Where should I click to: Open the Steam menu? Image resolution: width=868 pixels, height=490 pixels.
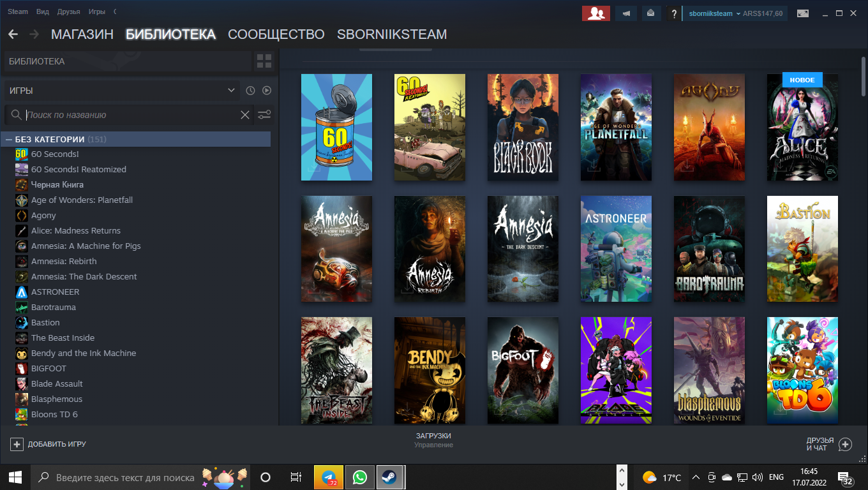[x=18, y=12]
